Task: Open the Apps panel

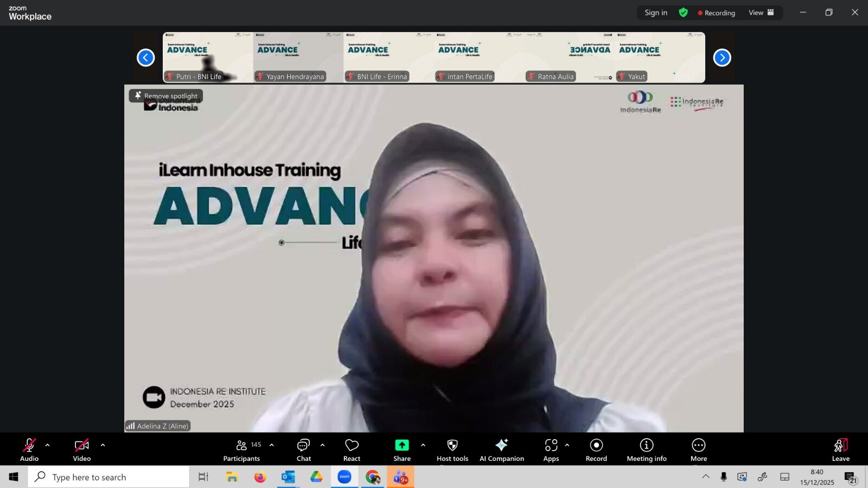Action: 551,450
